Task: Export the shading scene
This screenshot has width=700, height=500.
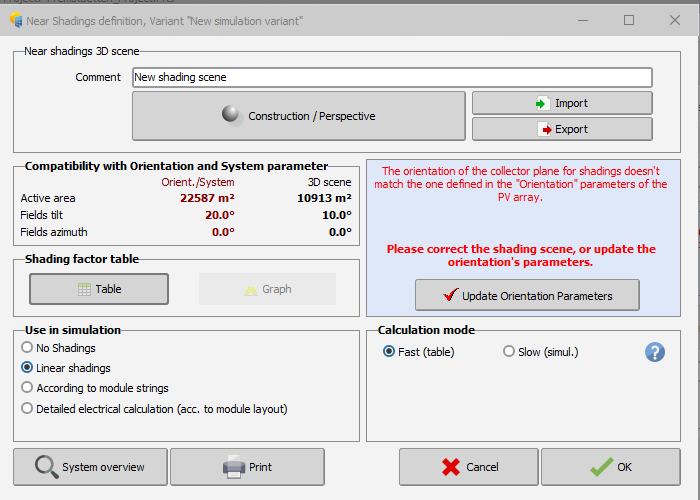Action: point(562,129)
